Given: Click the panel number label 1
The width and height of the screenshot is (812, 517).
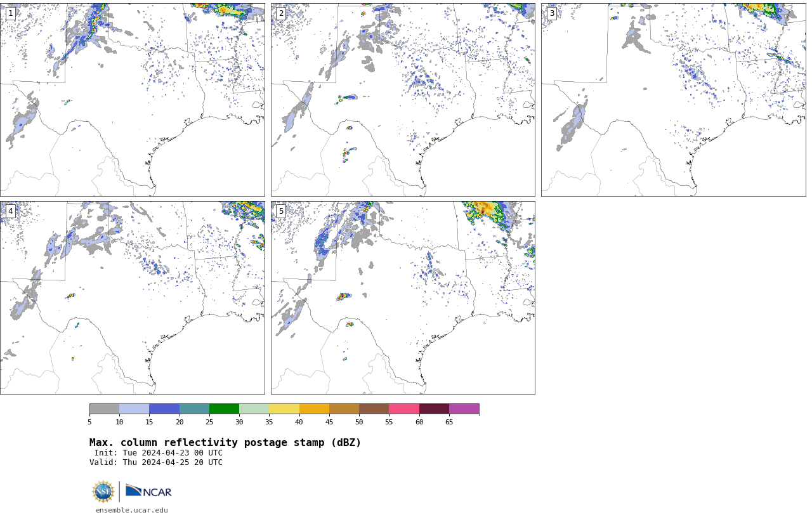Looking at the screenshot, I should pyautogui.click(x=10, y=13).
